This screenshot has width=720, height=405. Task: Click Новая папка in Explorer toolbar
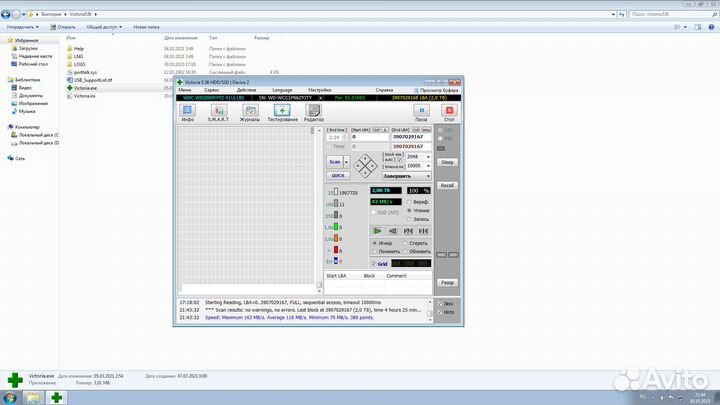point(146,27)
